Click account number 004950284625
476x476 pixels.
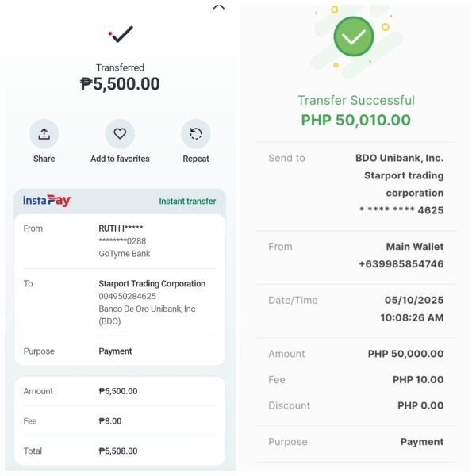point(127,297)
